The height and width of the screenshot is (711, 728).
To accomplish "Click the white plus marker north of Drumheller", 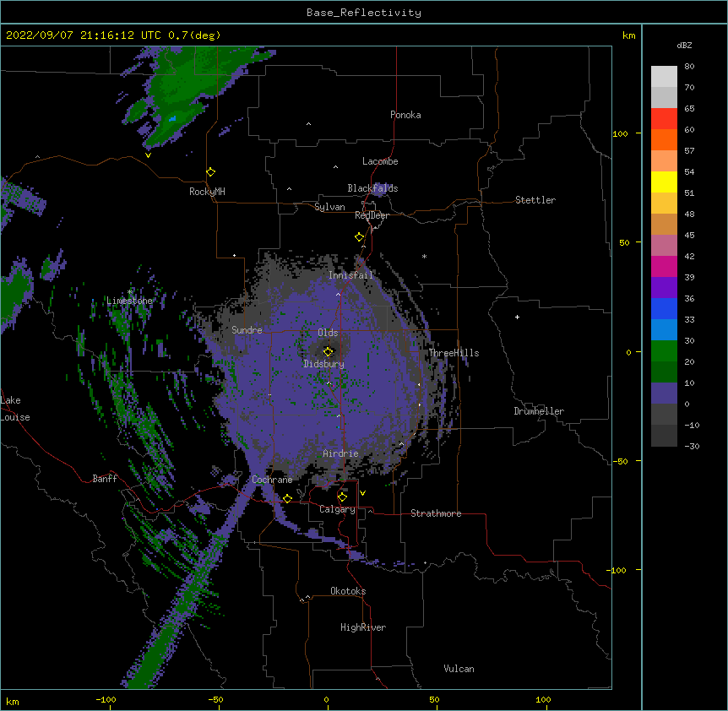I will pos(517,317).
